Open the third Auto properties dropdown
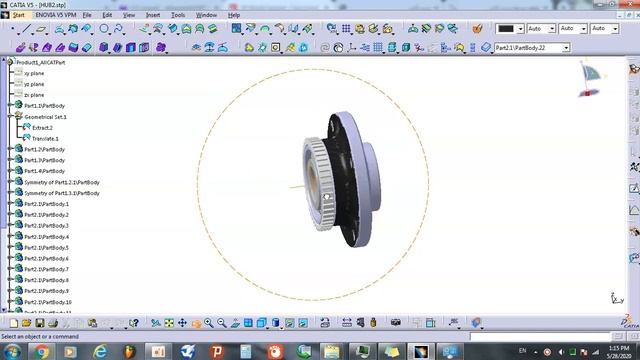Screen dimensions: 640x360 pyautogui.click(x=615, y=29)
